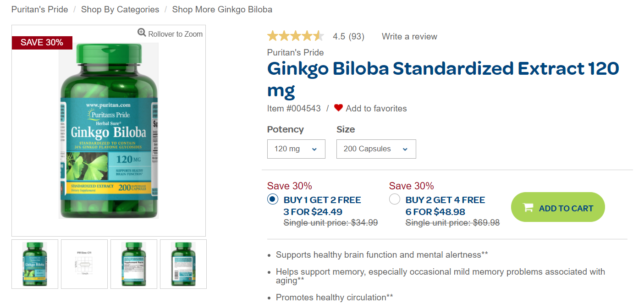Go to Puritan's Pride breadcrumb
Screen dimensions: 644x304
click(x=40, y=10)
